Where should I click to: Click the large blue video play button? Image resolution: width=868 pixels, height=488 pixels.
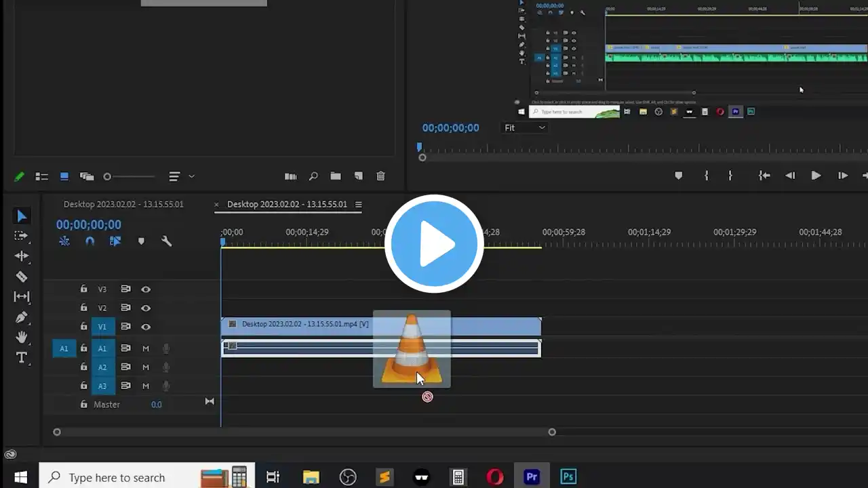coord(434,244)
